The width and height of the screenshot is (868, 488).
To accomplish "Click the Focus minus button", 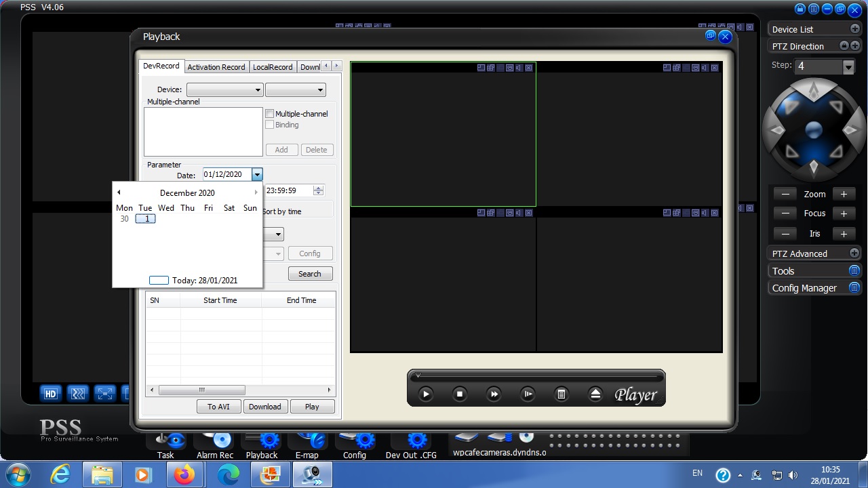I will pyautogui.click(x=785, y=213).
